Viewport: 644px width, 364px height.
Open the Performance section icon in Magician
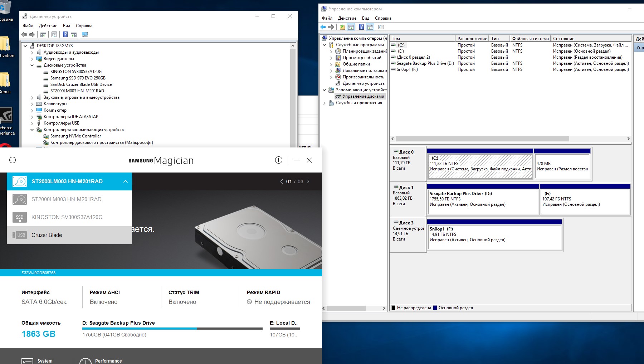[x=85, y=361]
